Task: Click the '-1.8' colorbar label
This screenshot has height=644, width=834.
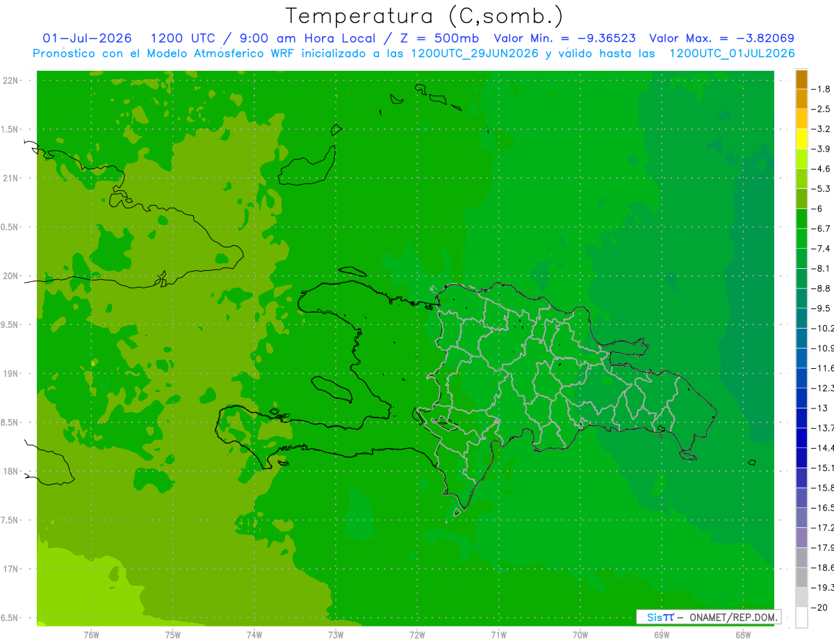Action: click(821, 89)
